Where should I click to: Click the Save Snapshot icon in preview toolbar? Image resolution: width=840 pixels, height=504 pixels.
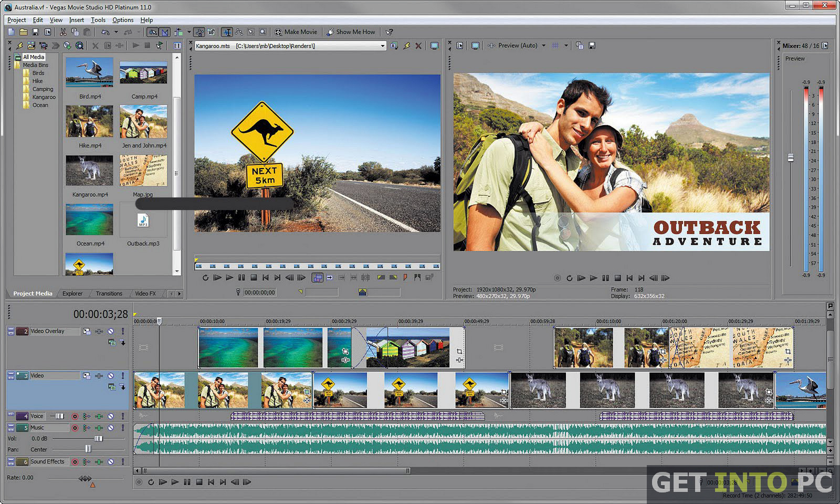tap(592, 46)
